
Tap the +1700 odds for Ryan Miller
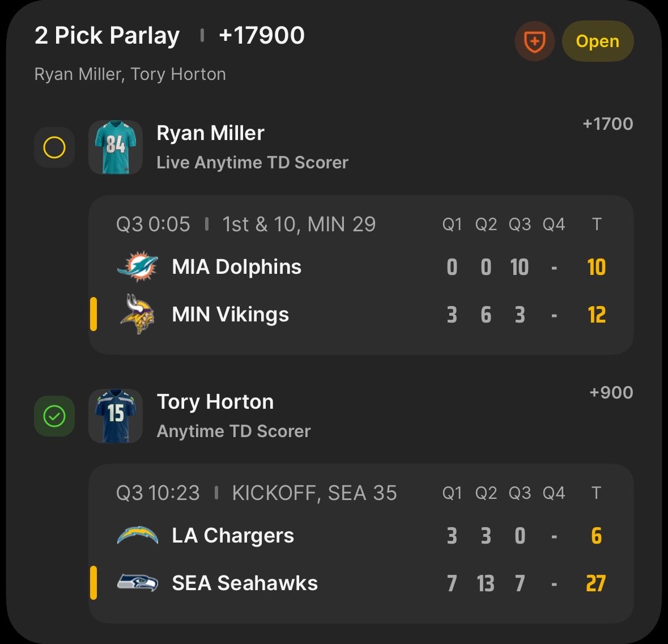click(x=608, y=124)
